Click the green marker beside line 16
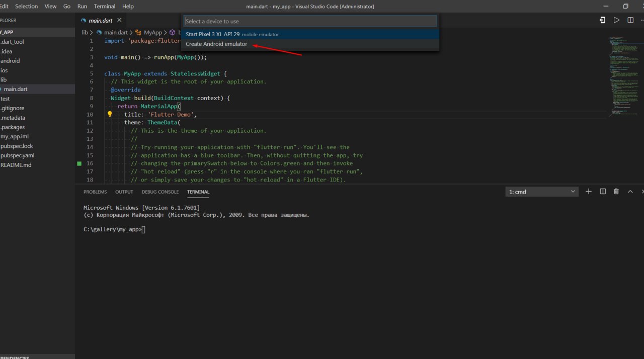The image size is (644, 359). [x=79, y=163]
